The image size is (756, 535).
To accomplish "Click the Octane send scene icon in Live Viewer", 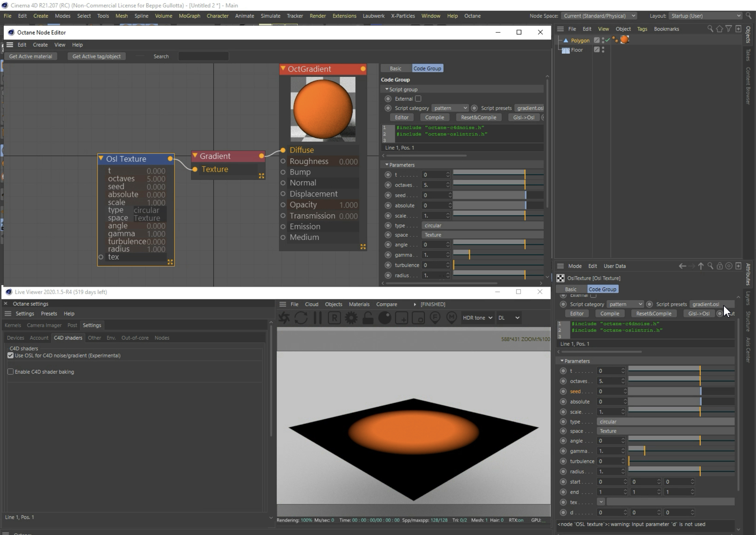I will click(284, 318).
